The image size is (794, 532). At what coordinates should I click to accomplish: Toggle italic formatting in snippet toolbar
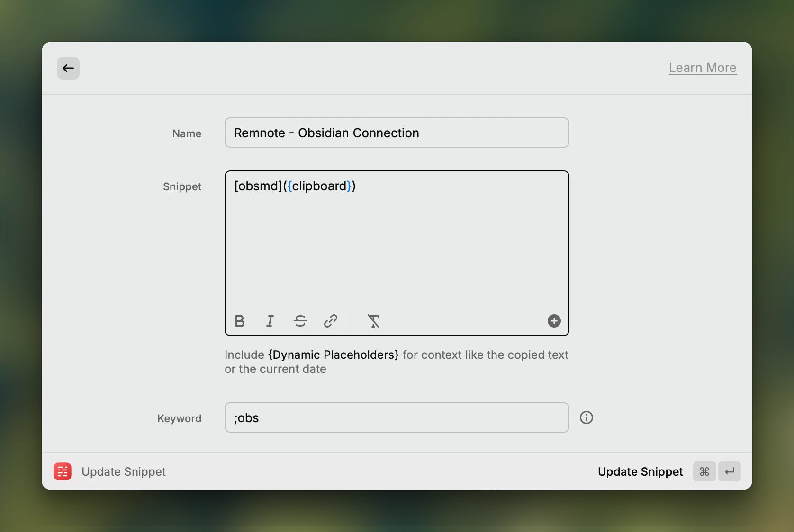[x=270, y=321]
